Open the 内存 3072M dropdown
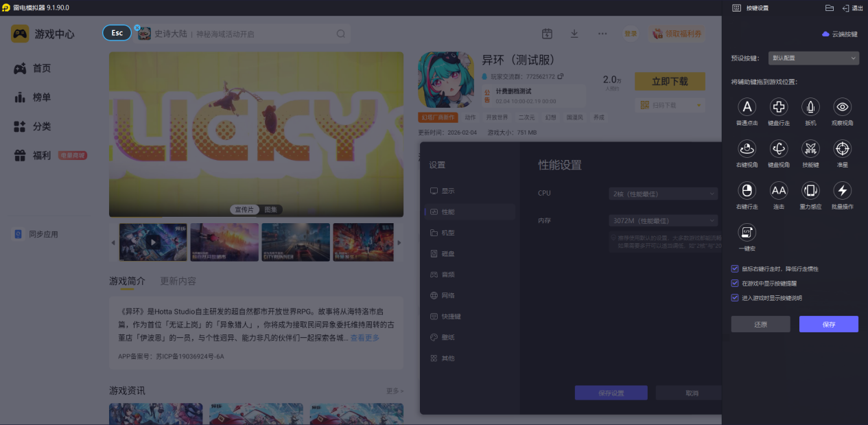Viewport: 868px width, 425px height. (663, 221)
